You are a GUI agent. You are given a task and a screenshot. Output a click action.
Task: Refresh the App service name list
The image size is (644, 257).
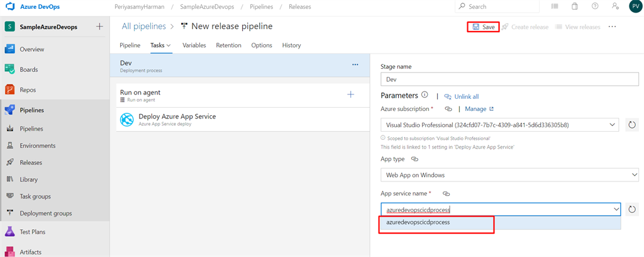632,209
